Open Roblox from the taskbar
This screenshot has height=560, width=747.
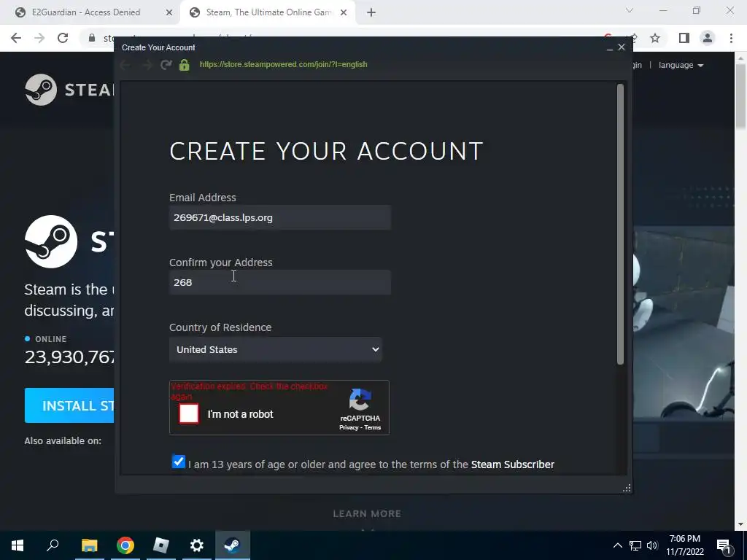[161, 545]
